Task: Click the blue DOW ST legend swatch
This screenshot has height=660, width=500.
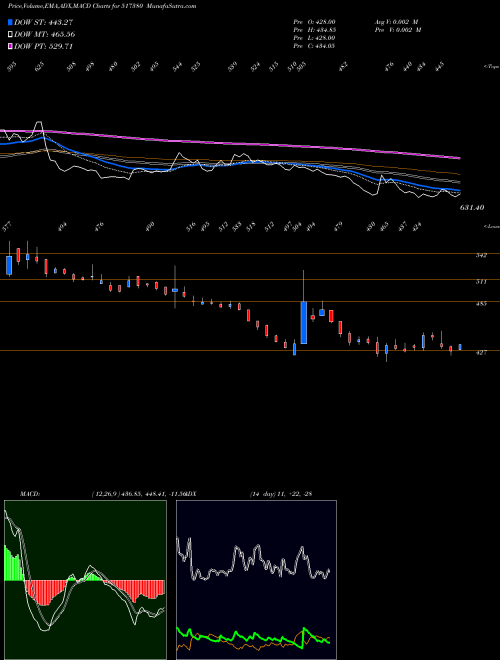Action: click(x=10, y=22)
